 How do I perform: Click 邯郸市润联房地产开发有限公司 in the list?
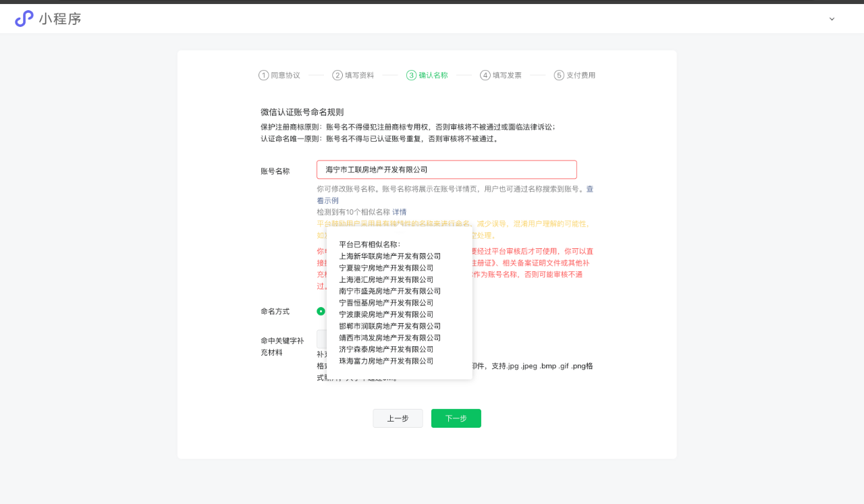389,326
